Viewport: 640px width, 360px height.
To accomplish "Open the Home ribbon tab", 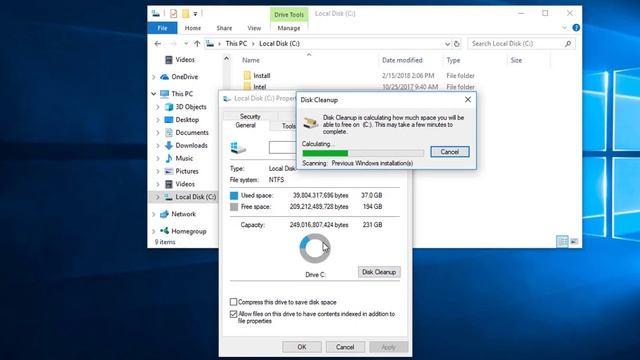I will point(193,28).
